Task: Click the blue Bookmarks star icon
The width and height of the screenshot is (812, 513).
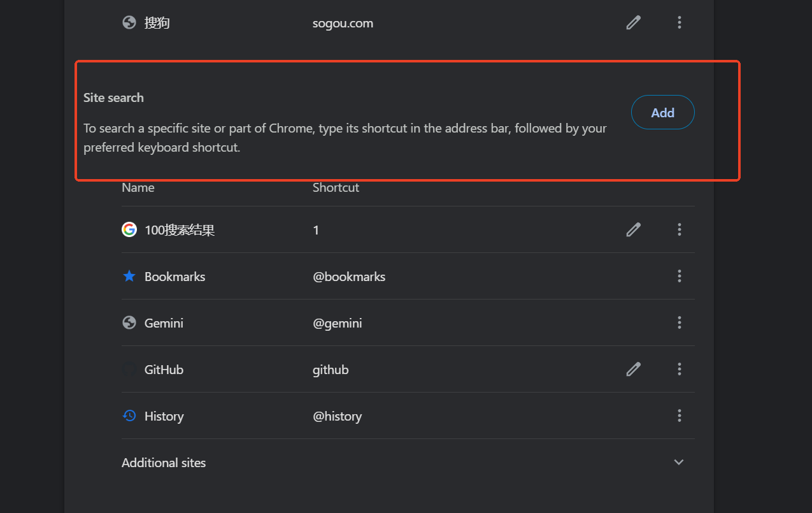Action: coord(129,276)
